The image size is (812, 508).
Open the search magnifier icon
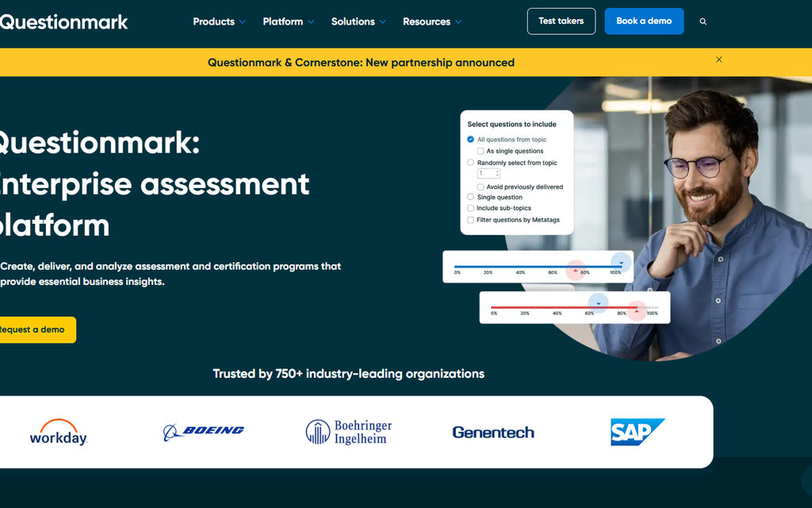point(703,21)
